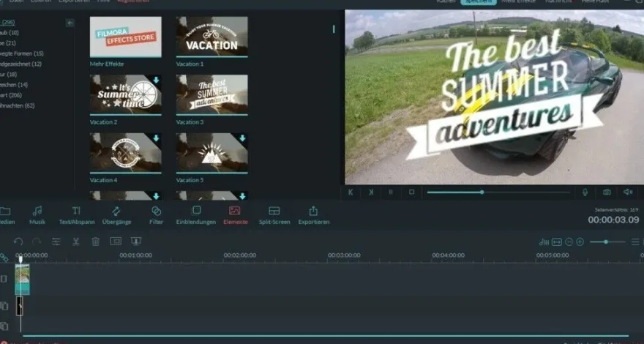Select category ending 'art (206)'

tap(11, 95)
